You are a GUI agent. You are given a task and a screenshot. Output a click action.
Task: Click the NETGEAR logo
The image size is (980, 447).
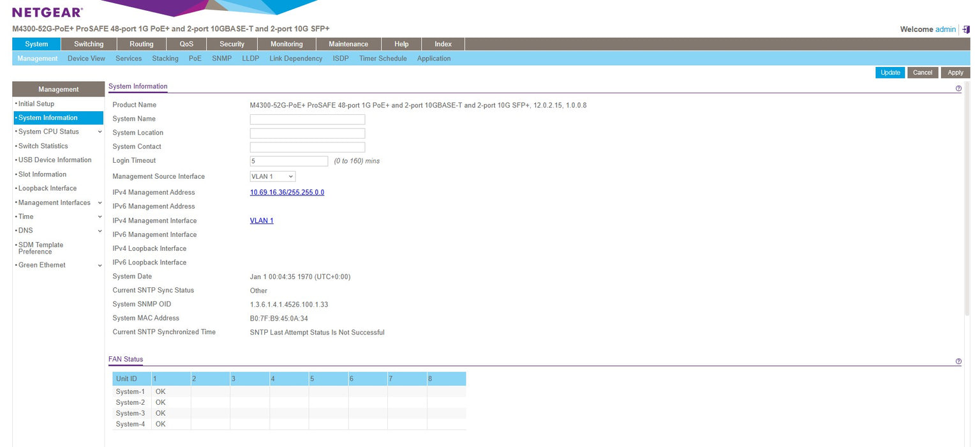[47, 12]
